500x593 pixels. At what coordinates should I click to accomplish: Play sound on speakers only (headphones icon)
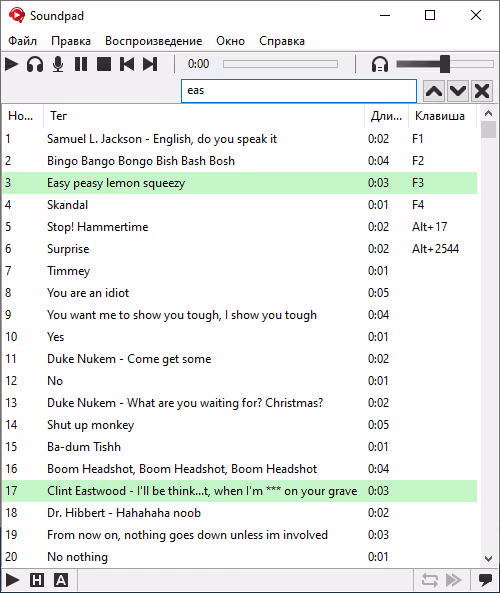[35, 64]
